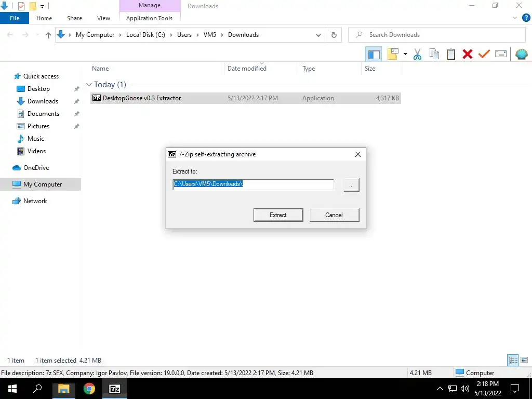
Task: Open the Customize Quick Access Toolbar dropdown
Action: [43, 6]
